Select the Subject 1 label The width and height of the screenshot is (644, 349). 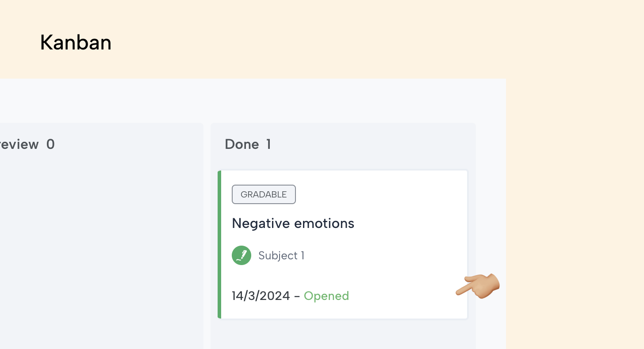click(281, 255)
